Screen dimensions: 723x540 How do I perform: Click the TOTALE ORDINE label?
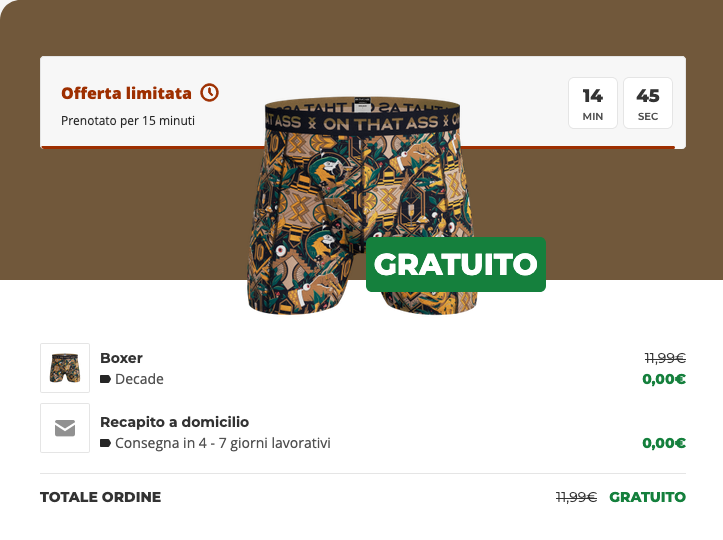[101, 497]
